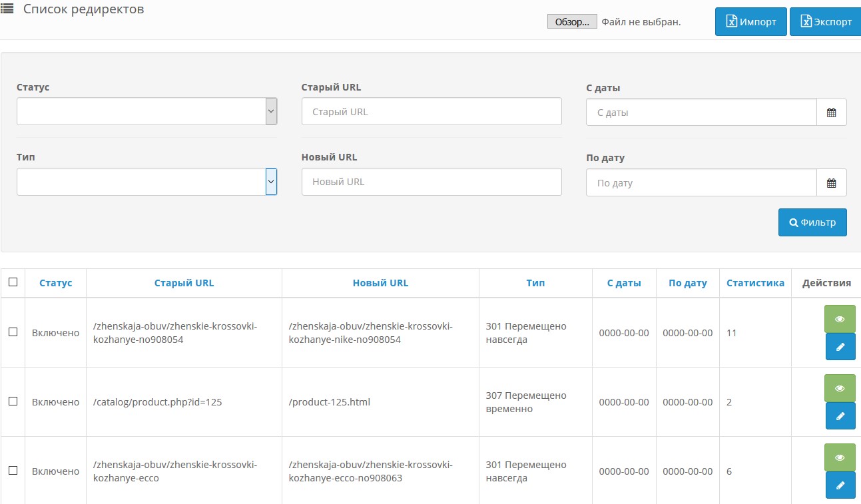Expand the Тип filter dropdown

click(x=146, y=182)
